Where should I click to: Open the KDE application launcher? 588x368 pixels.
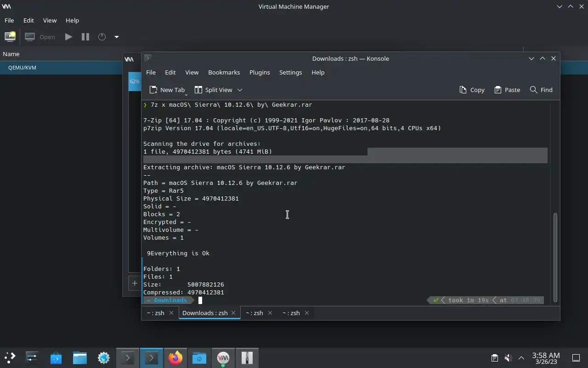pyautogui.click(x=10, y=358)
